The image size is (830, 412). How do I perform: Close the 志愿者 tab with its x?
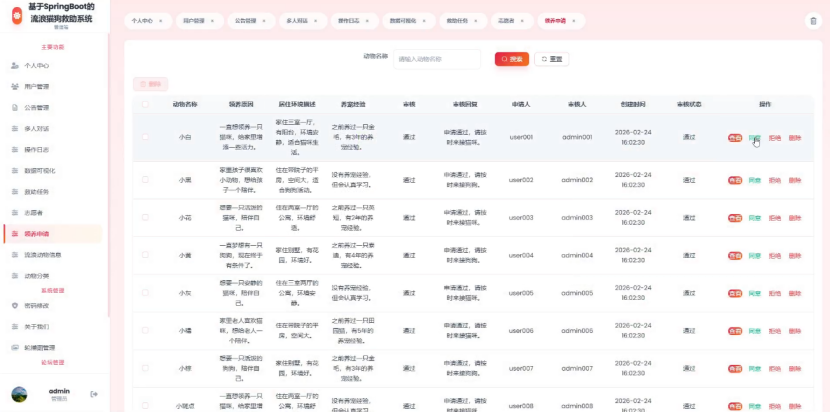pos(522,21)
